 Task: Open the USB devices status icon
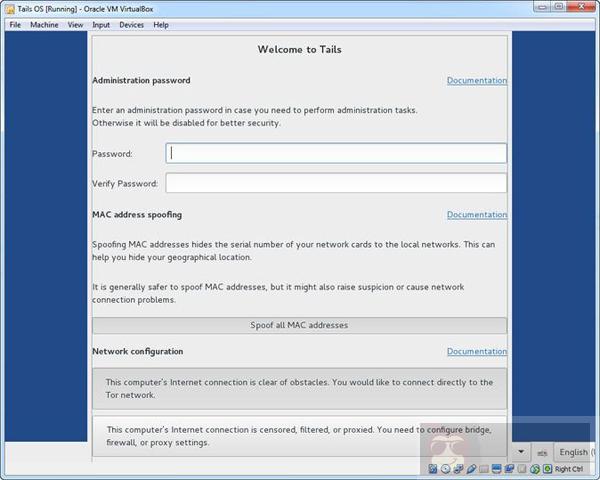[x=470, y=469]
